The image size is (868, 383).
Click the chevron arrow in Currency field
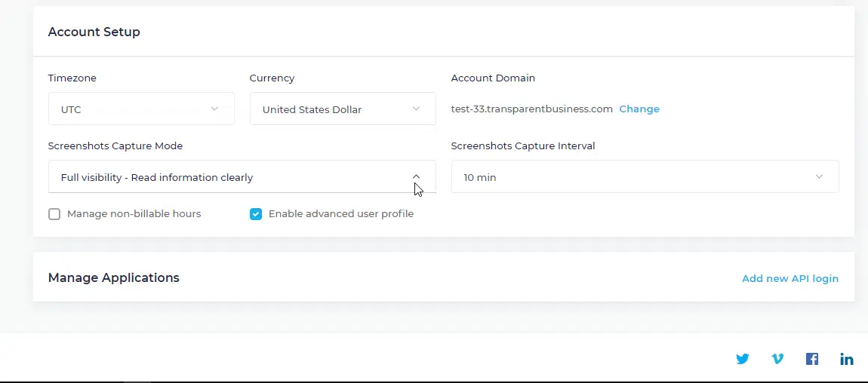(417, 109)
